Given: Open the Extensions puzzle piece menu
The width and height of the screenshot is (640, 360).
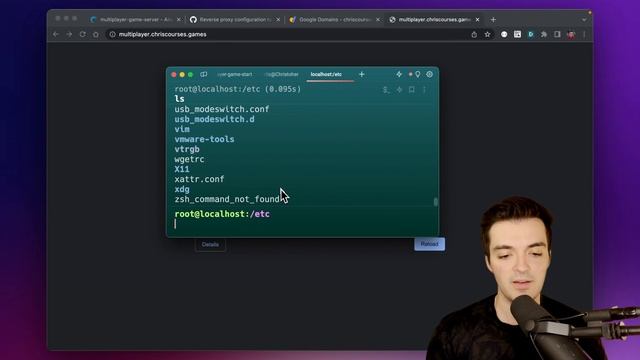Looking at the screenshot, I should [544, 35].
